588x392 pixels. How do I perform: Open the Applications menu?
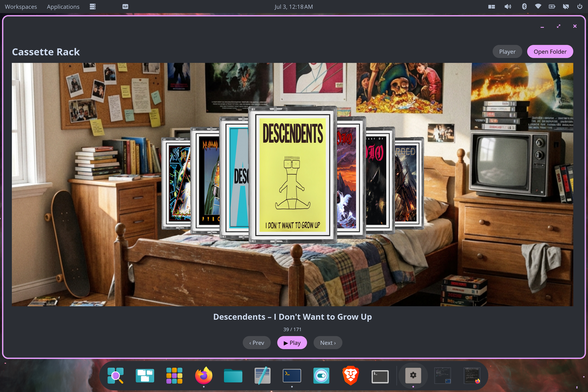coord(63,7)
